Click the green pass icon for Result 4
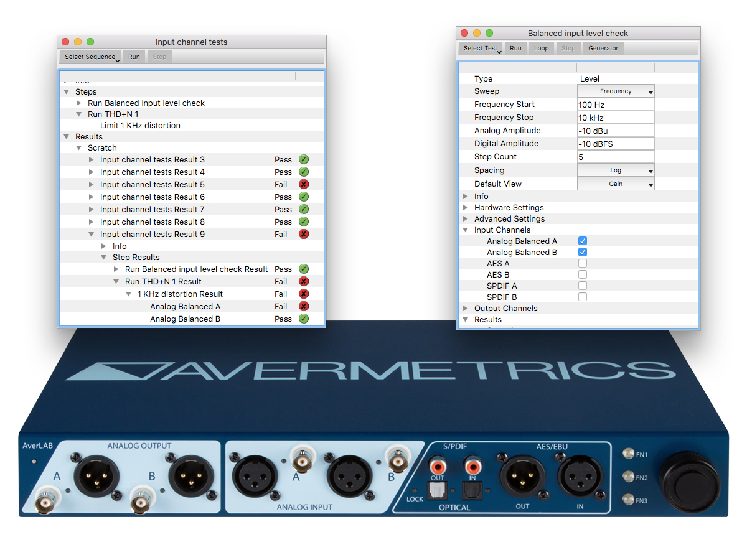The image size is (747, 560). (304, 172)
